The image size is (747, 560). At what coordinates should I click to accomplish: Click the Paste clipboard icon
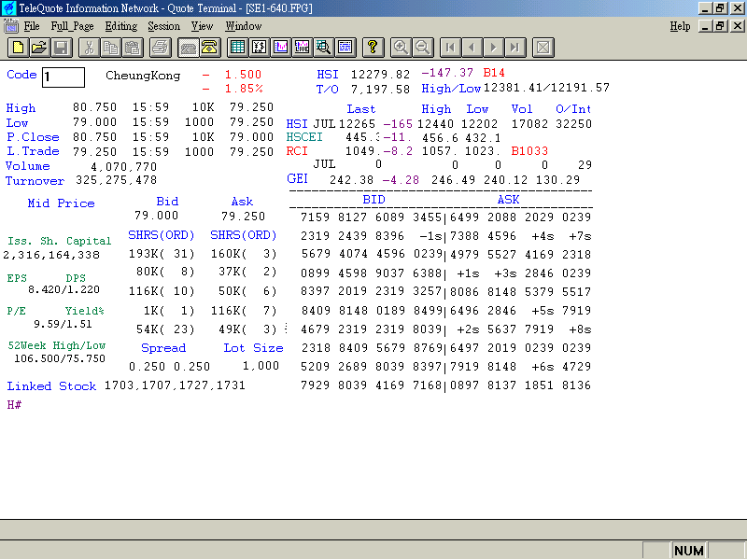[x=132, y=48]
